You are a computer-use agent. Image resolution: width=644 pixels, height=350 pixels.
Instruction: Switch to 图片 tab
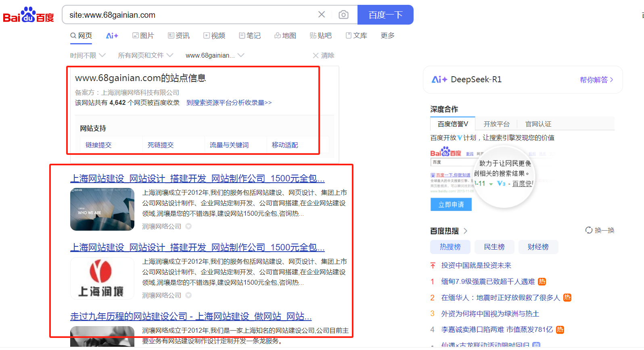tap(143, 35)
